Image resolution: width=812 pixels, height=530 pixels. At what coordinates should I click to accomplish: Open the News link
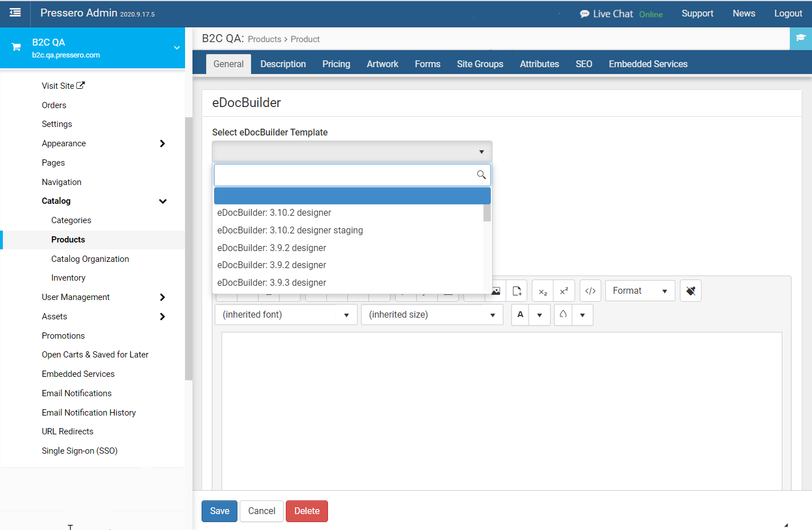[x=744, y=14]
